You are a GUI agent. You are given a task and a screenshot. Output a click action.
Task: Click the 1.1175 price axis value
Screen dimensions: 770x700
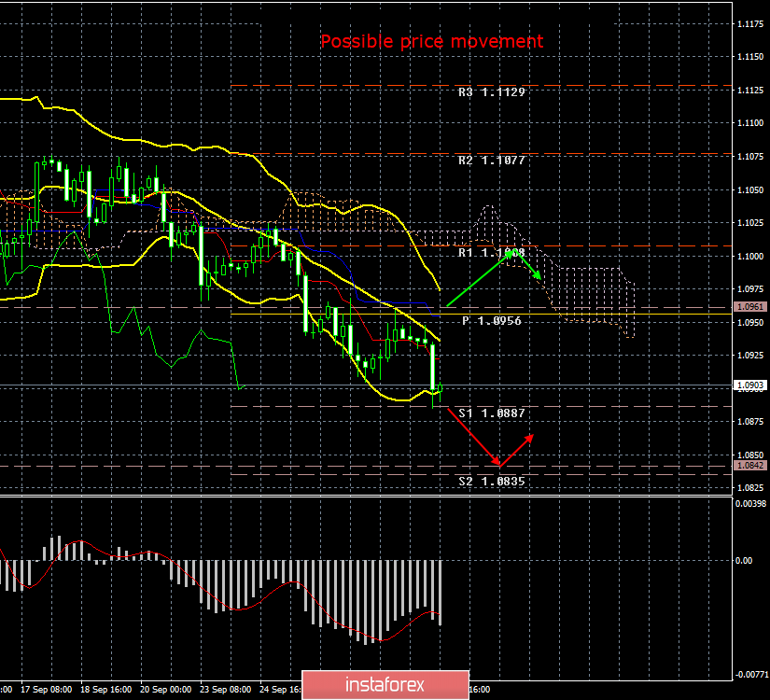[750, 24]
